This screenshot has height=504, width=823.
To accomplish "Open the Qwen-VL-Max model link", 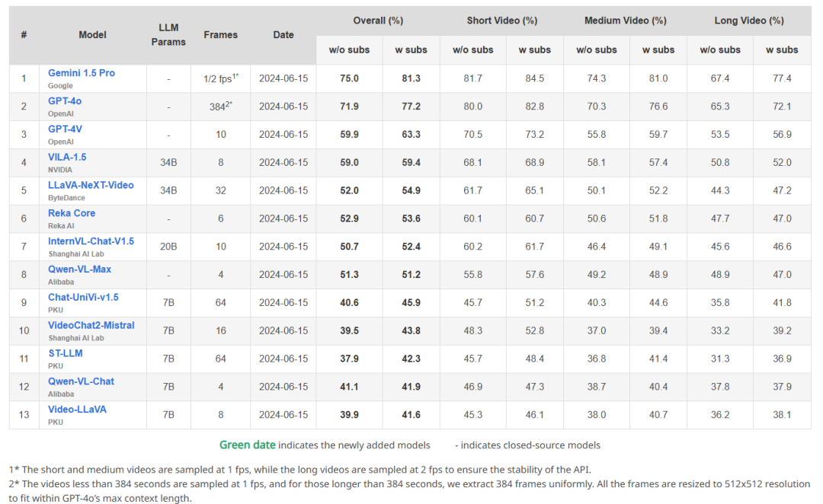I will [80, 269].
